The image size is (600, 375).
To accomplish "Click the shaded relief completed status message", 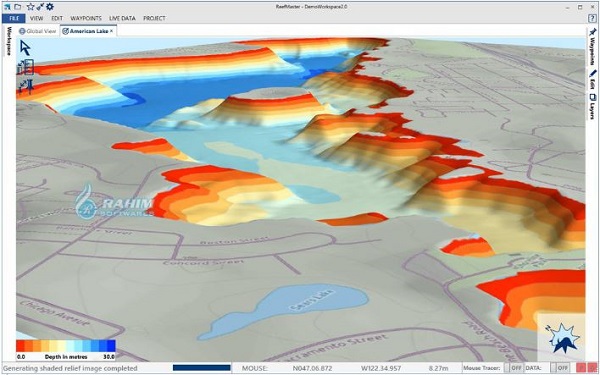I will point(70,368).
